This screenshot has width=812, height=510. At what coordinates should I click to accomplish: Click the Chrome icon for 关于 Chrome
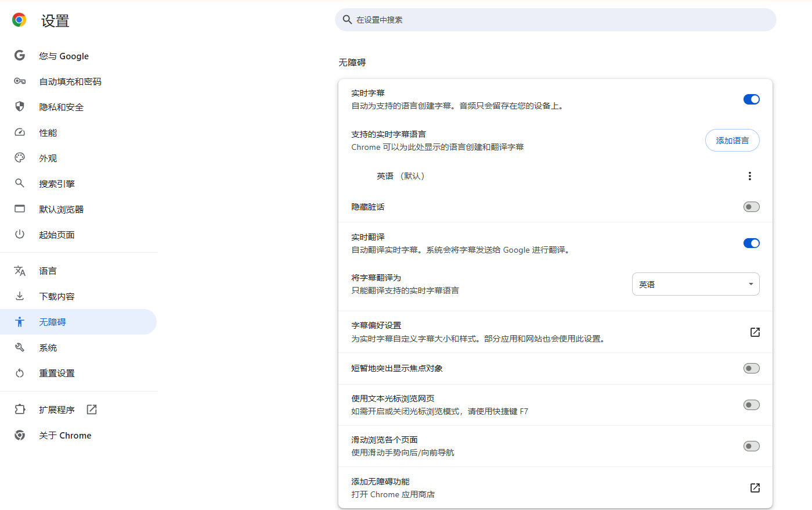pyautogui.click(x=20, y=435)
